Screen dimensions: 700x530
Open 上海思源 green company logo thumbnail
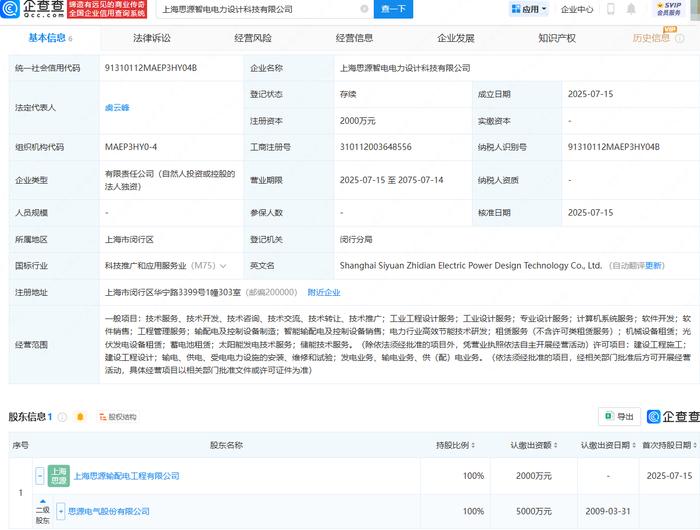[58, 476]
